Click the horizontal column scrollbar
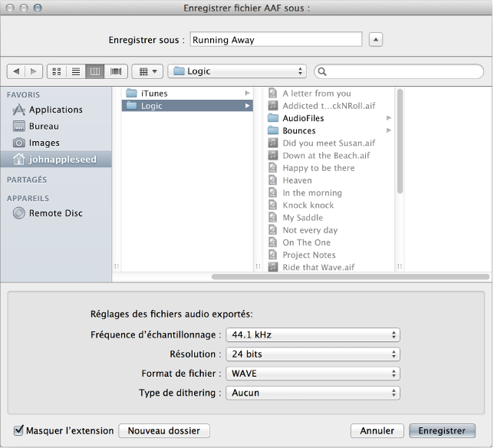The image size is (494, 448). [351, 277]
